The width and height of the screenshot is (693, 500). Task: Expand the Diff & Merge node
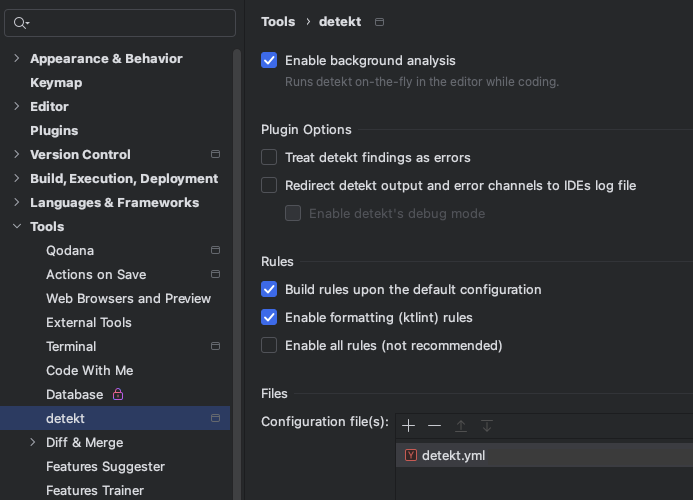33,443
